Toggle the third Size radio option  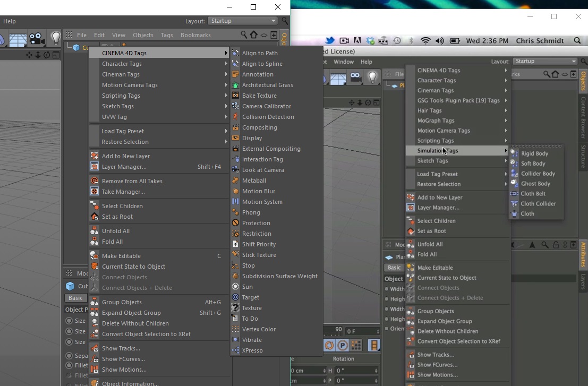point(69,342)
